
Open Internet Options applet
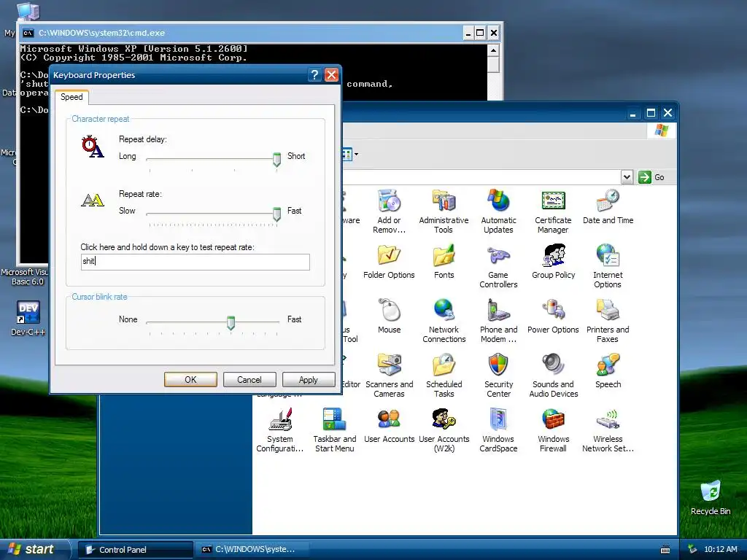click(x=608, y=266)
